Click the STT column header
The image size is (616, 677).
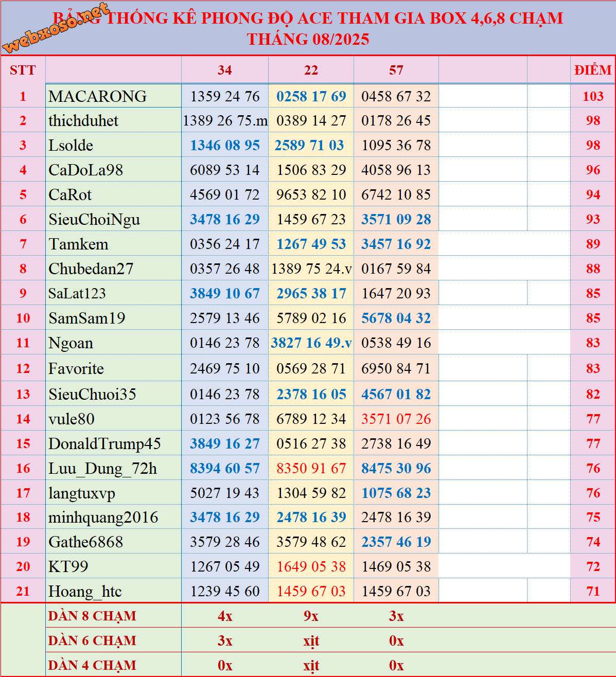coord(23,70)
